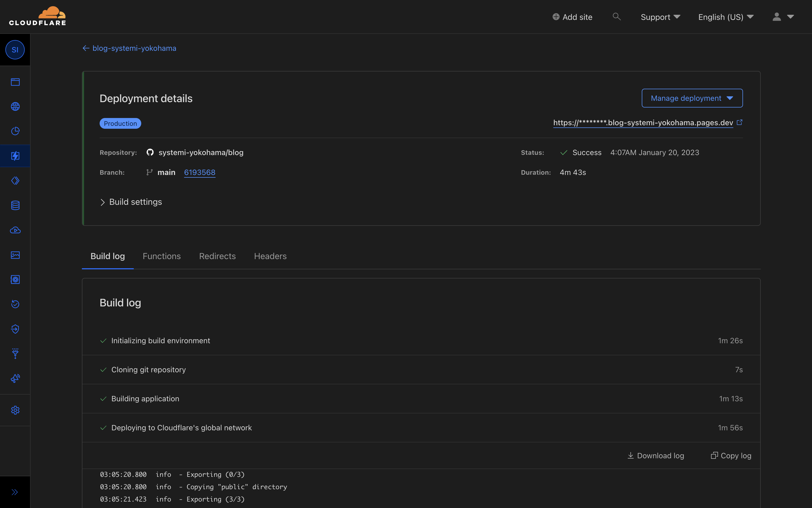The height and width of the screenshot is (508, 812).
Task: Open the circular check arrow icon in sidebar
Action: (15, 304)
